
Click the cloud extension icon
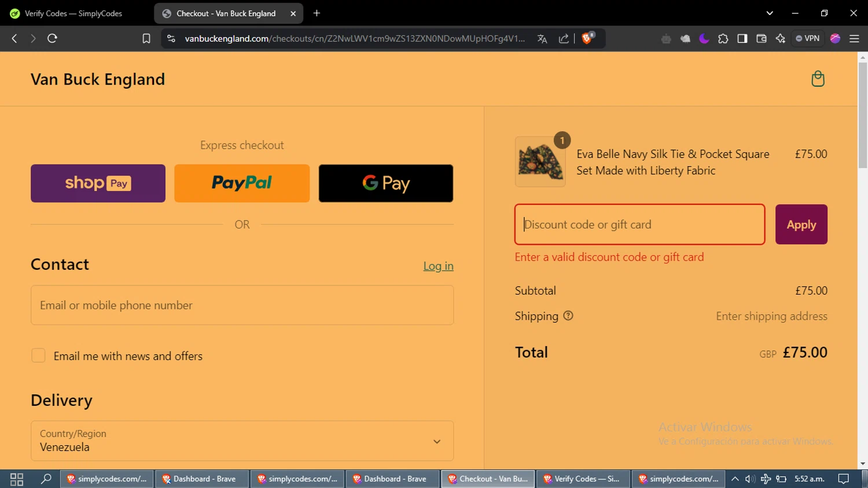[685, 39]
